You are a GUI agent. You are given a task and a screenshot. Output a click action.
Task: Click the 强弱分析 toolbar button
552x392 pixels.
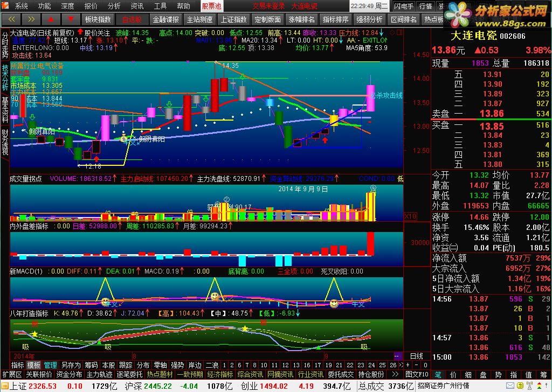click(x=369, y=19)
